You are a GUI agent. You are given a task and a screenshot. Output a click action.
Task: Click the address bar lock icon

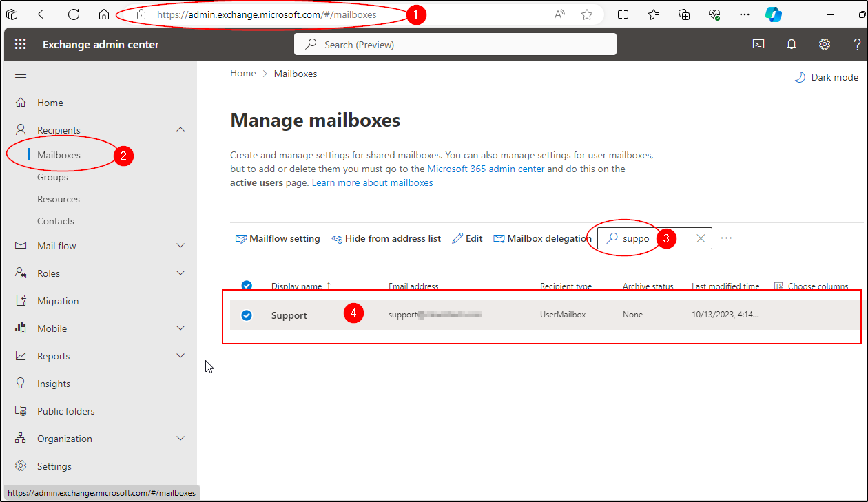point(141,14)
